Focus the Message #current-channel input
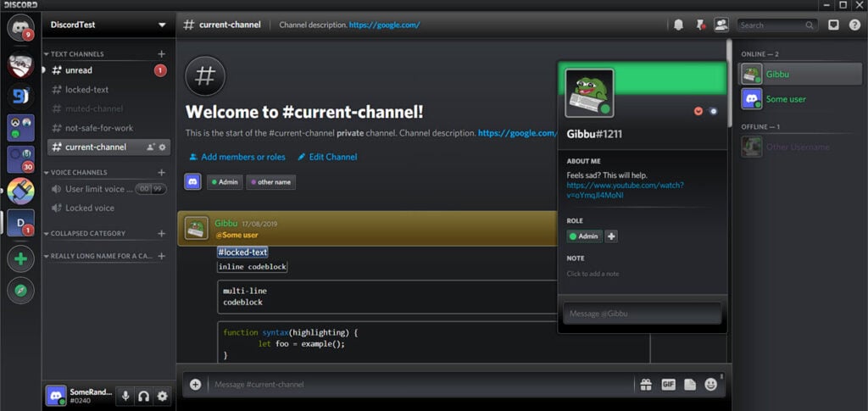Viewport: 868px width, 411px height. 420,385
